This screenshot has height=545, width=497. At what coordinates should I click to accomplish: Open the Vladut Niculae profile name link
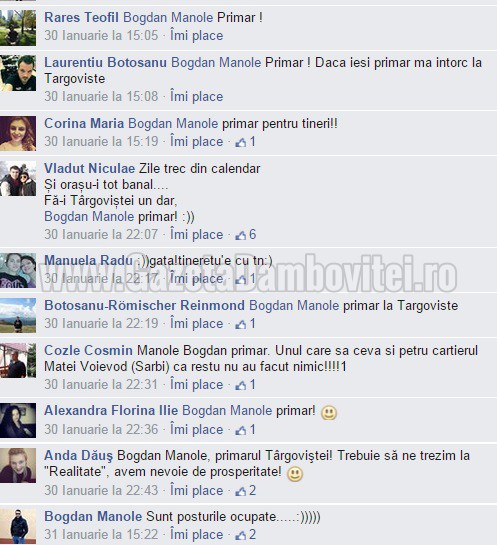pos(89,168)
